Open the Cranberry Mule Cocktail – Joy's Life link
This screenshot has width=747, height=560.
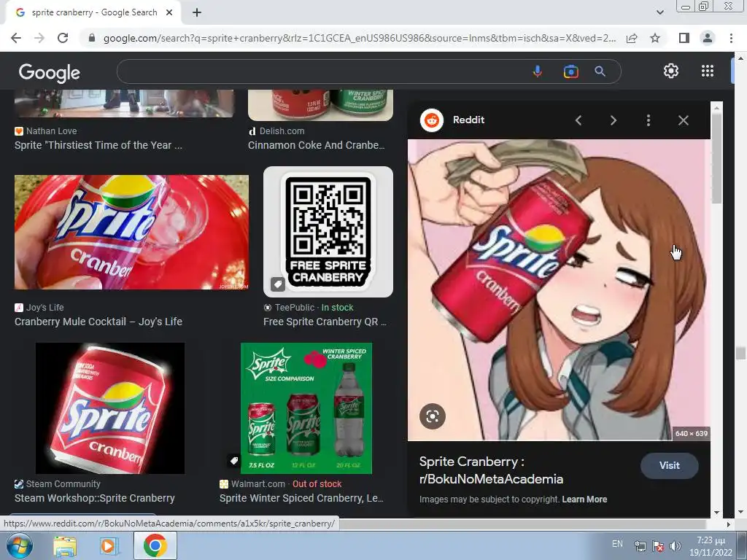click(x=98, y=322)
